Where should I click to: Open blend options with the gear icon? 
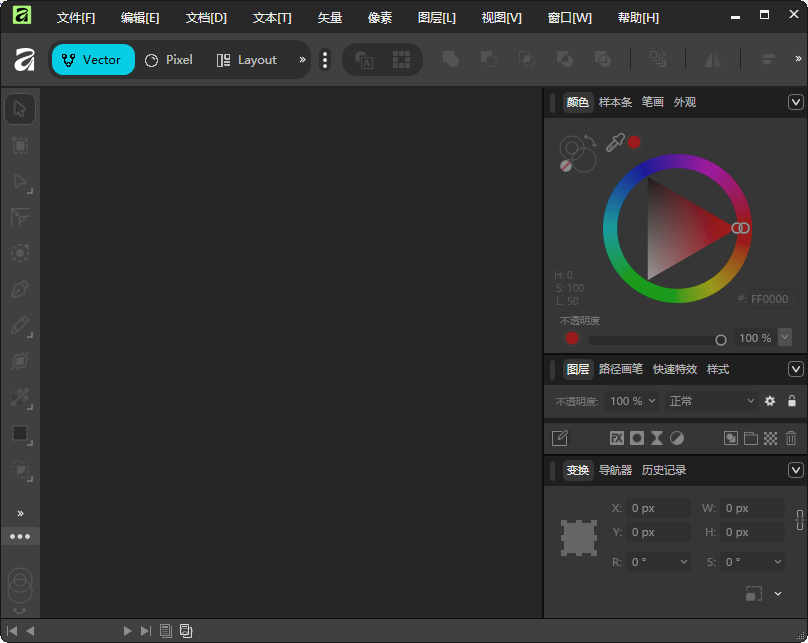point(769,400)
